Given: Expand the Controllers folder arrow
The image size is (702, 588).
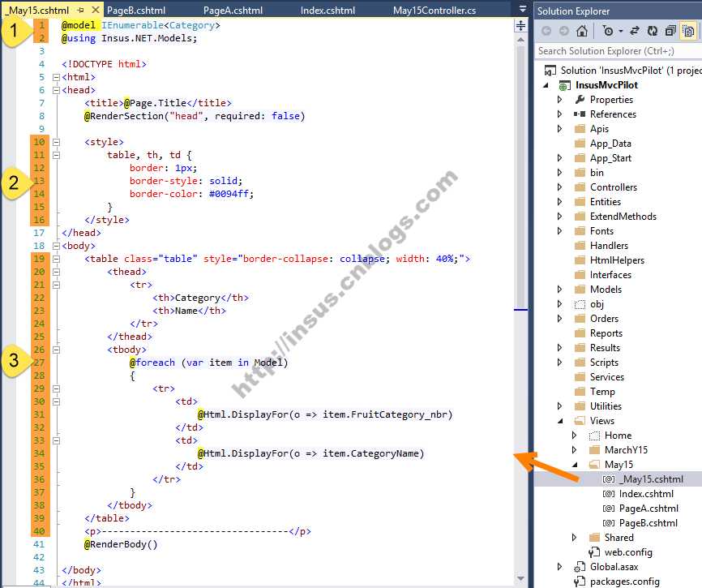Looking at the screenshot, I should [x=559, y=187].
